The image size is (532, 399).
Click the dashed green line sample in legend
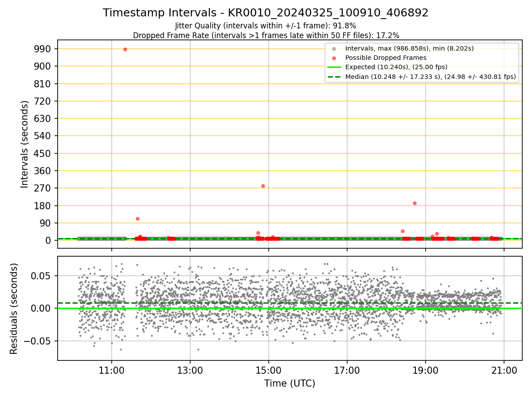coord(334,77)
